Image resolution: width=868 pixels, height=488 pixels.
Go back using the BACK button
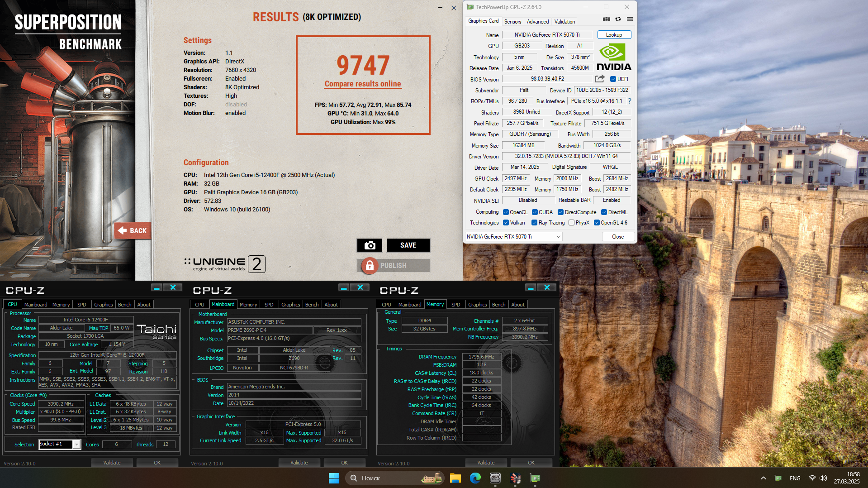click(x=133, y=231)
